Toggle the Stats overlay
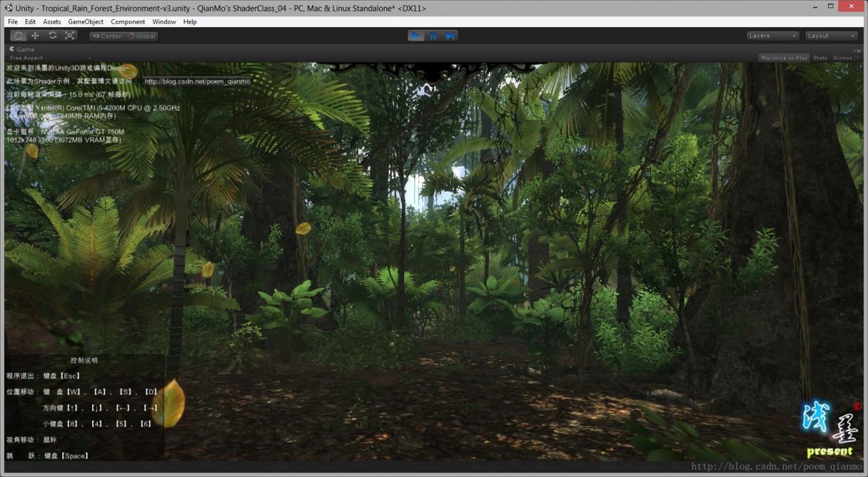 point(820,58)
